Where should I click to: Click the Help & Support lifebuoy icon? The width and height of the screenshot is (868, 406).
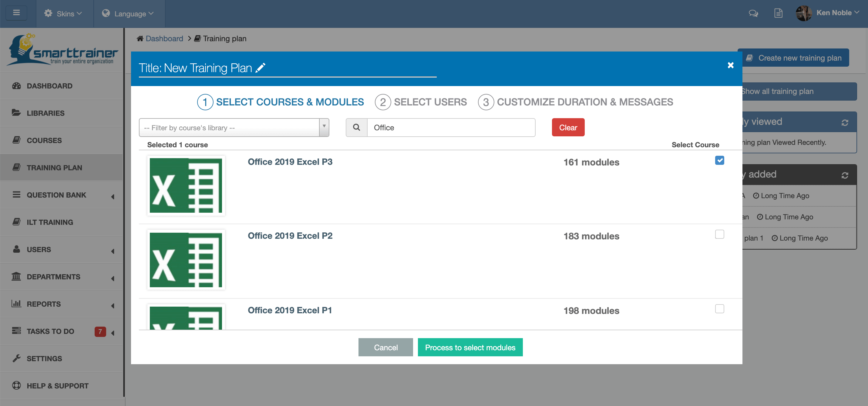pos(16,385)
